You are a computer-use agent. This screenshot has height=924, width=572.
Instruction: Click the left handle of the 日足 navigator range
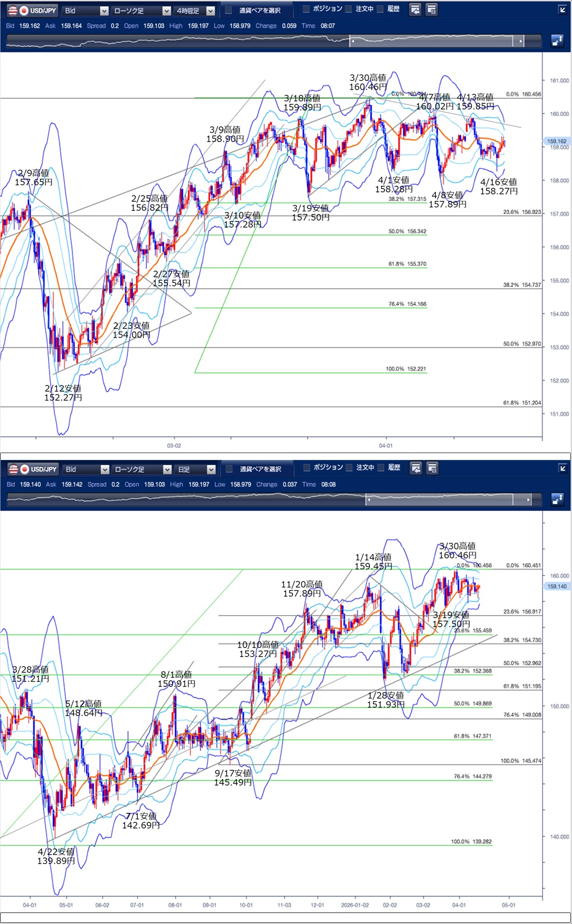pos(369,500)
